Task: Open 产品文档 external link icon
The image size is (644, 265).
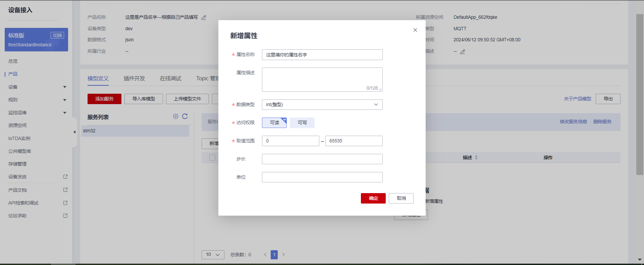Action: click(65, 190)
